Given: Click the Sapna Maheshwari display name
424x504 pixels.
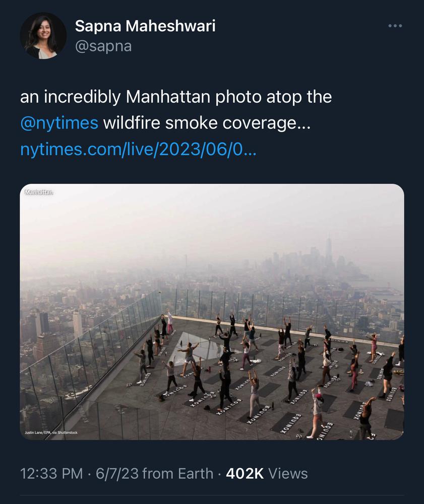Looking at the screenshot, I should click(x=145, y=26).
